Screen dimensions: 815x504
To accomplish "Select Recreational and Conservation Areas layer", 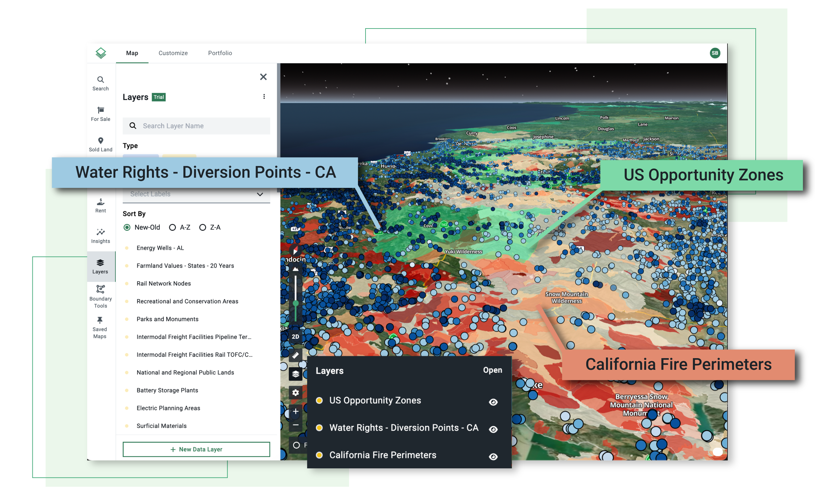I will tap(187, 301).
